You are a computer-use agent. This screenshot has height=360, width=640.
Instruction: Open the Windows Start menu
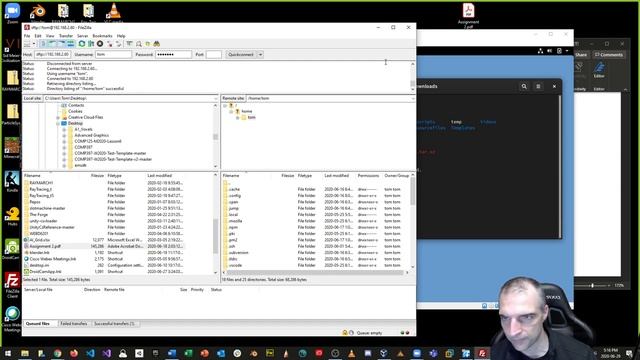coord(8,353)
